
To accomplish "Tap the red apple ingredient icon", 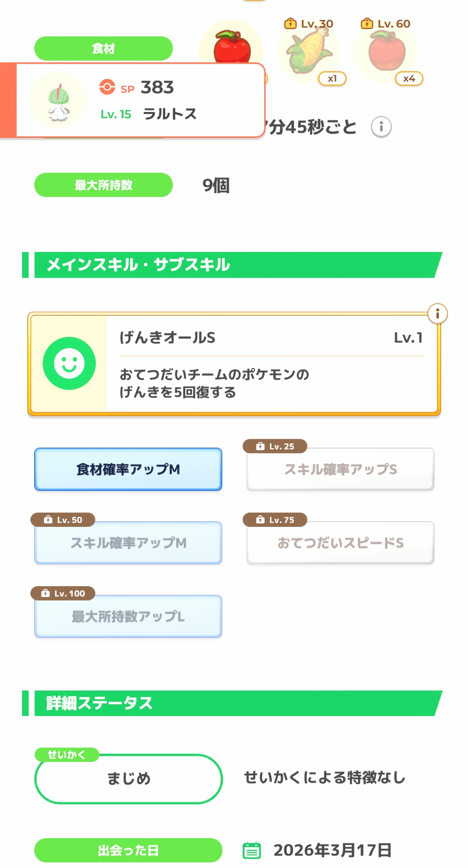I will coord(232,47).
